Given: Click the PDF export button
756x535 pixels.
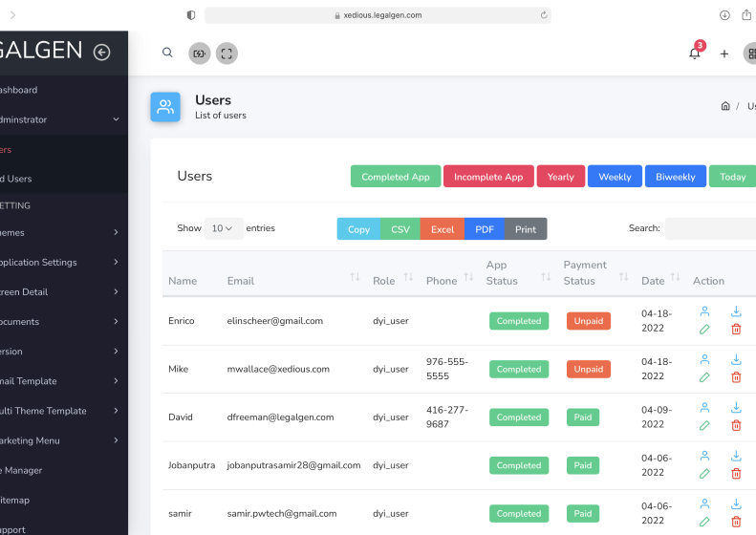Looking at the screenshot, I should [485, 229].
